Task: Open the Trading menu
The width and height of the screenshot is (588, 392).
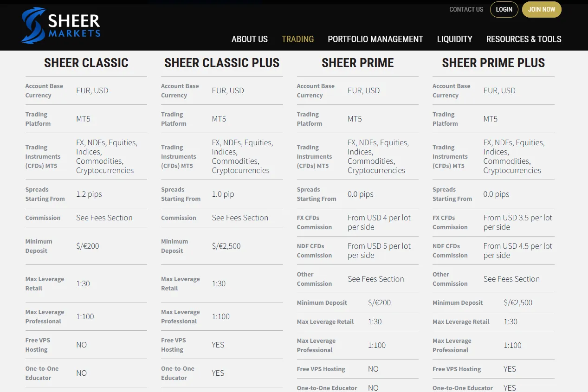Action: coord(297,39)
